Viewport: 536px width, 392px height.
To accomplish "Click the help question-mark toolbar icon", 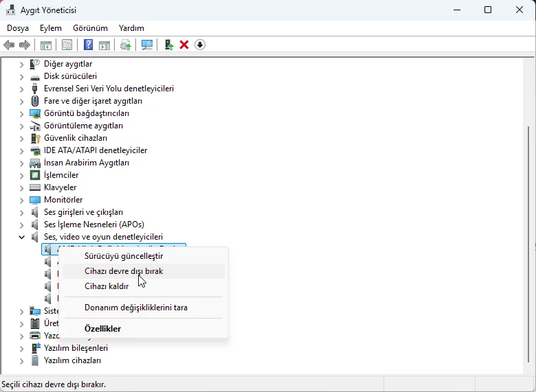I will click(x=88, y=45).
